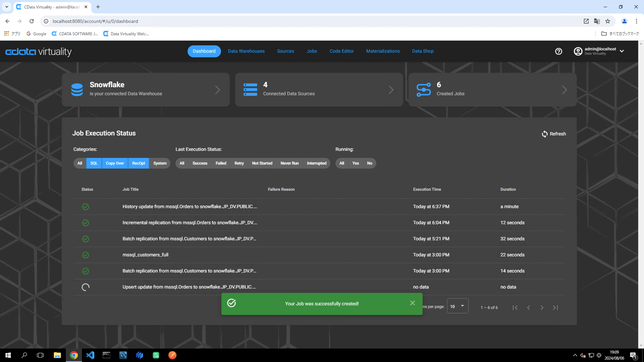Toggle the Copy Over category filter
Image resolution: width=644 pixels, height=362 pixels.
[115, 163]
